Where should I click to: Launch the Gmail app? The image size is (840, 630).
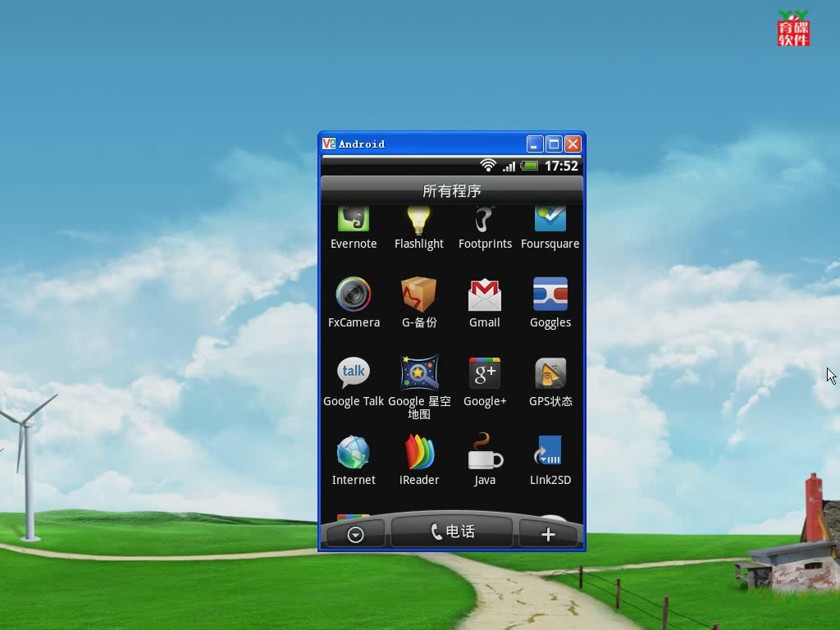484,302
